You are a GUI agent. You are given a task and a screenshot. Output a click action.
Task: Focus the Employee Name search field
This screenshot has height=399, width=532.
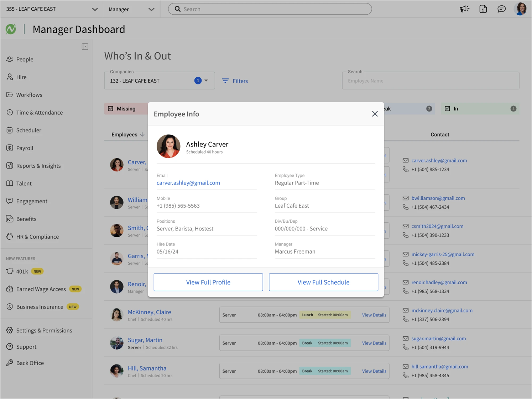coord(431,81)
